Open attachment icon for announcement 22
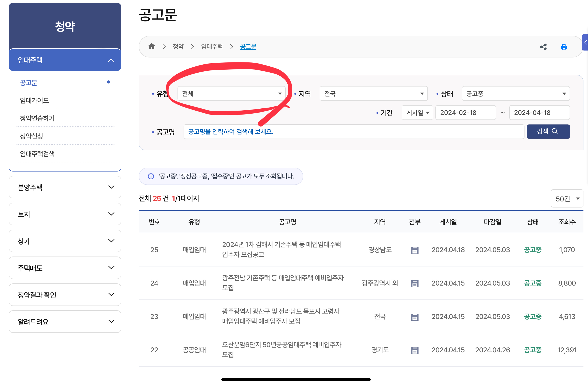This screenshot has width=588, height=384. pos(414,350)
